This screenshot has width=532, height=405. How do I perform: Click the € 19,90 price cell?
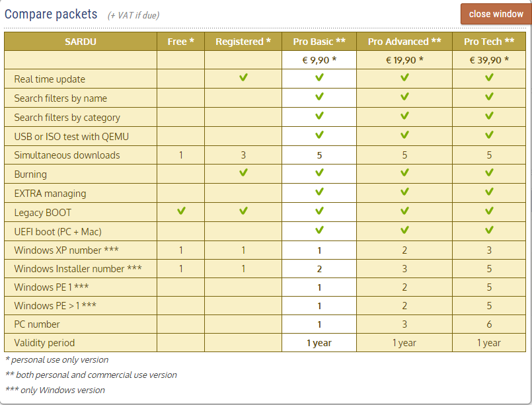click(x=404, y=60)
